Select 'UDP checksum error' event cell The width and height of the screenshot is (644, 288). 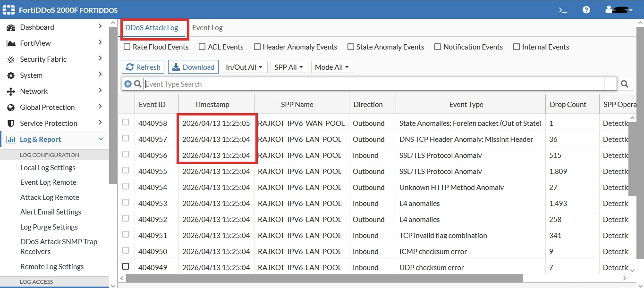click(x=432, y=267)
